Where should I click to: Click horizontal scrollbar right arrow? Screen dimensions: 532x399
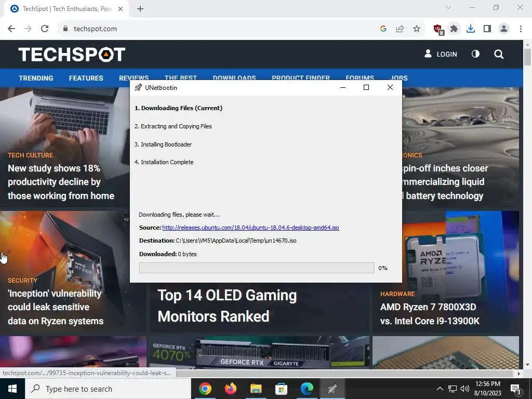(x=519, y=374)
